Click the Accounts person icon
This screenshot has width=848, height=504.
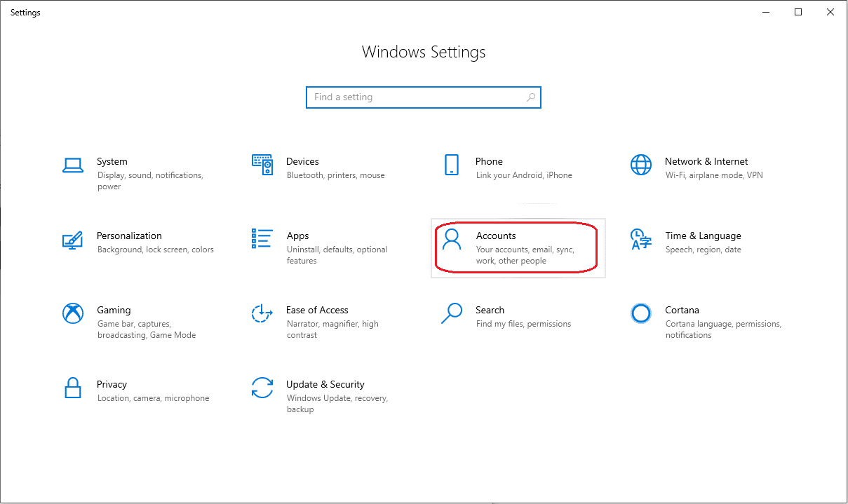(x=452, y=239)
